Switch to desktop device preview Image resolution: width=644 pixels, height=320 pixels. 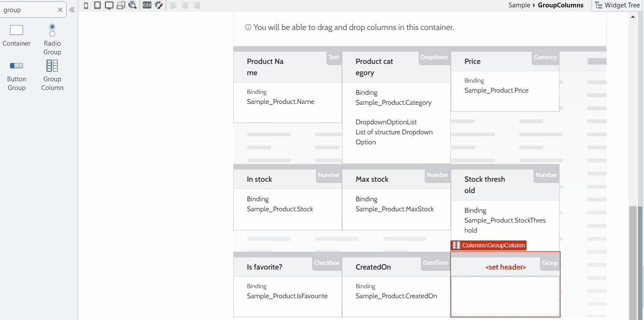click(x=109, y=5)
